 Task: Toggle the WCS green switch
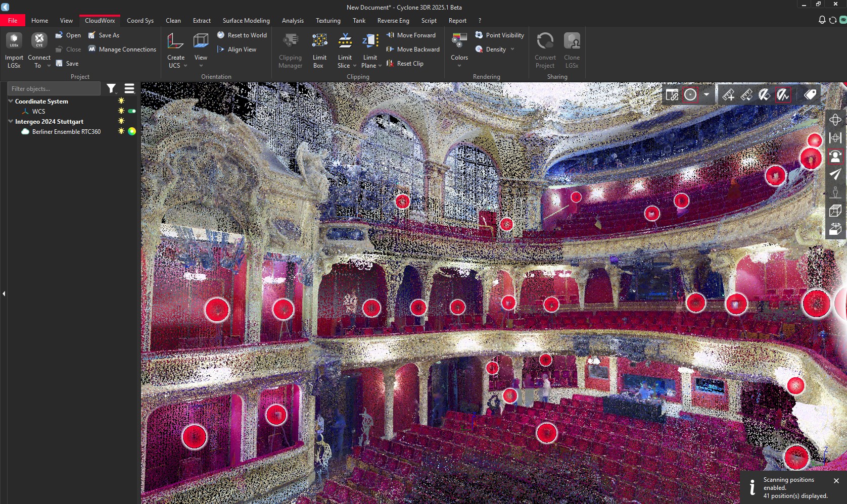click(x=132, y=111)
